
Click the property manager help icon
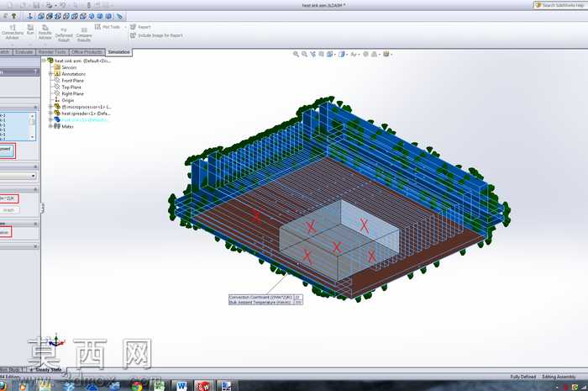click(x=35, y=71)
